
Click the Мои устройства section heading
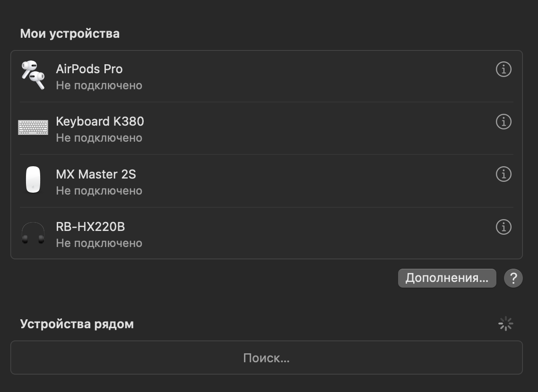tap(70, 34)
